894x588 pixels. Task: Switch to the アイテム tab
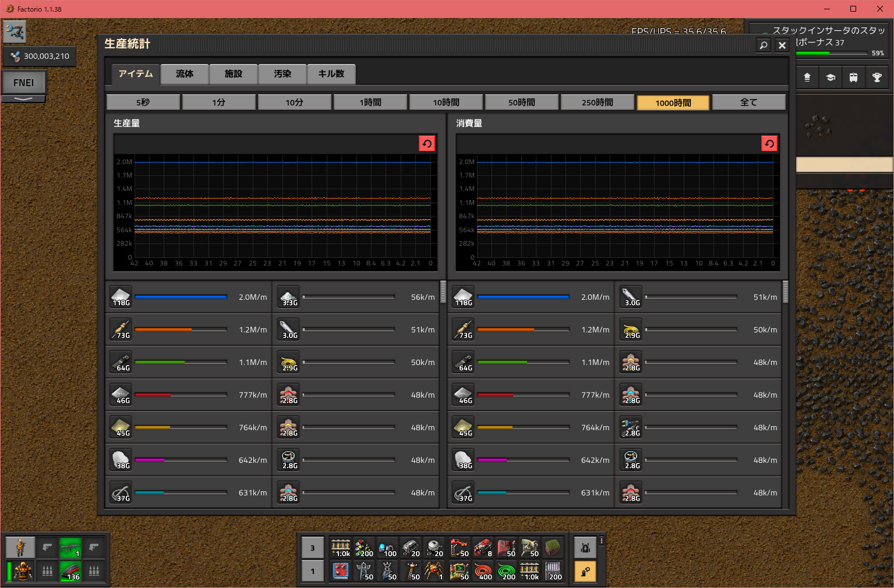click(x=136, y=74)
